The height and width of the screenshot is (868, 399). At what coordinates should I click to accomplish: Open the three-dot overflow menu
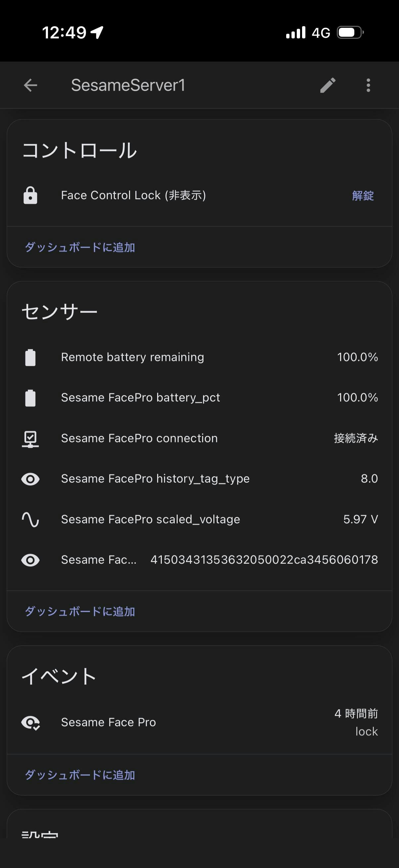tap(368, 85)
